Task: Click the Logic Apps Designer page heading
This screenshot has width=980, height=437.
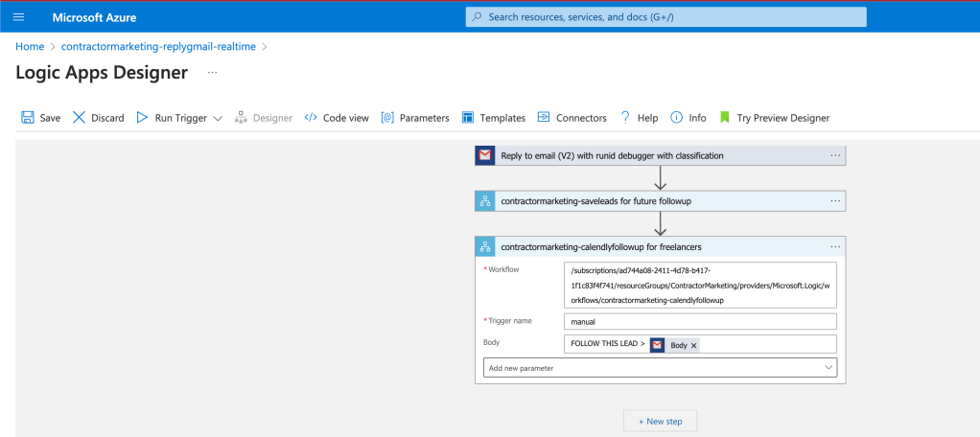Action: (102, 73)
